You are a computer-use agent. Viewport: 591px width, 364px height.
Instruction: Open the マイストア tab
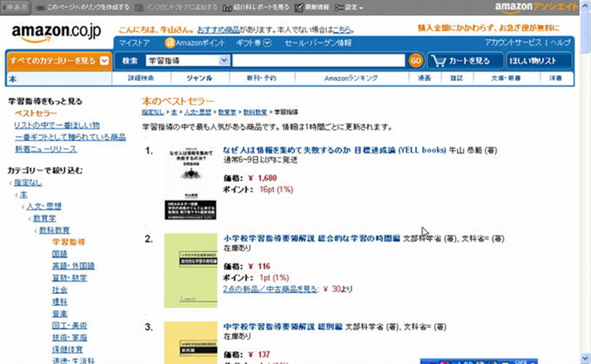tap(135, 43)
